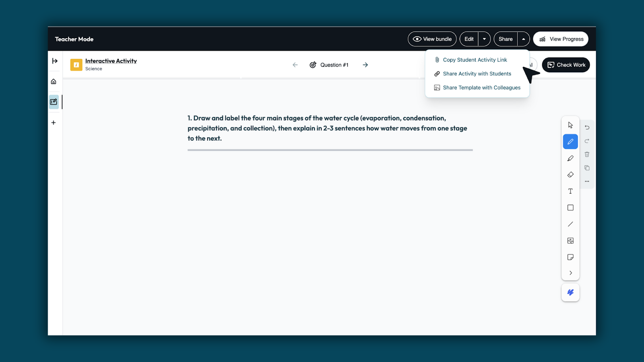Click the Check Work button
The image size is (644, 362).
[566, 65]
